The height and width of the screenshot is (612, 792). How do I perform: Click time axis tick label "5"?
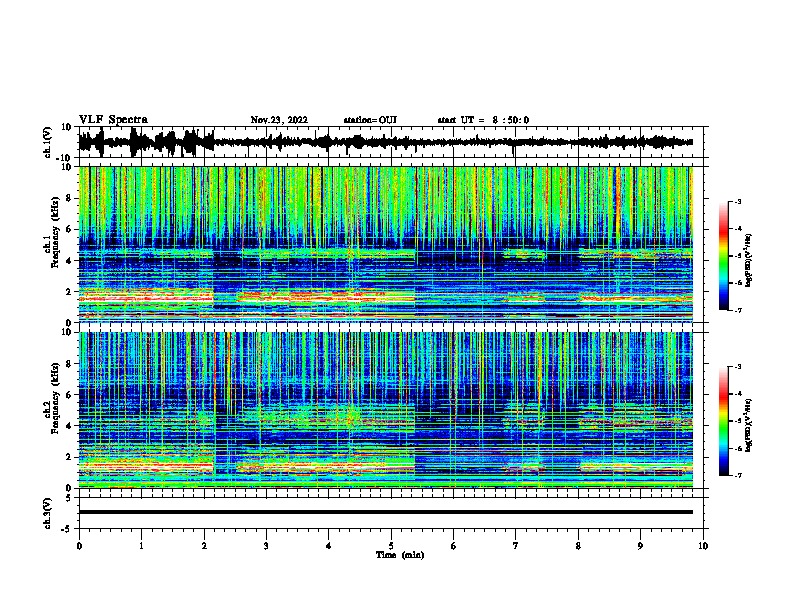pos(391,546)
